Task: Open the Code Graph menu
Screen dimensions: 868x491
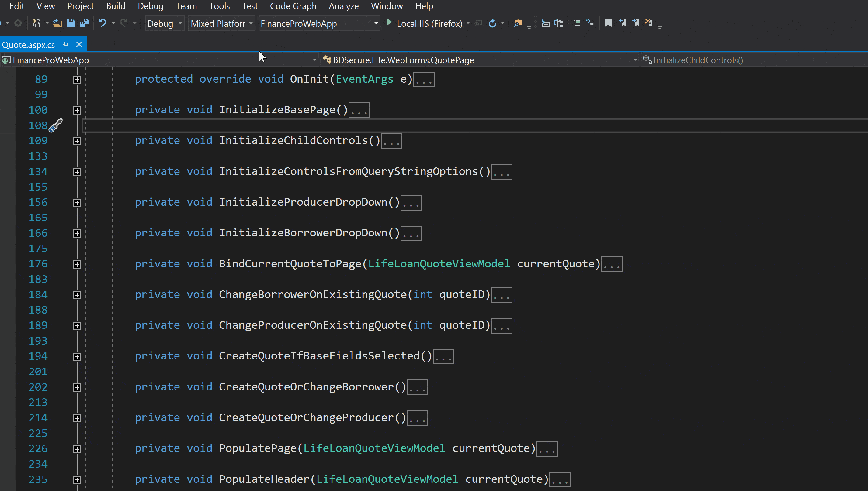Action: (x=293, y=6)
